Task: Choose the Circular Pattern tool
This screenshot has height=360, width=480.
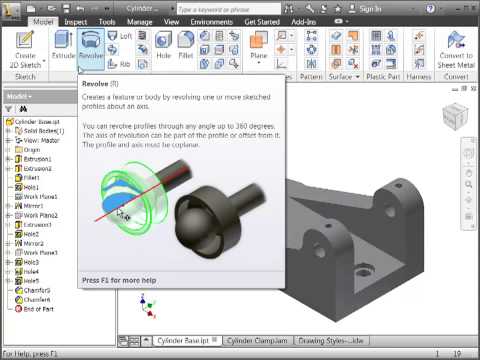Action: 312,50
